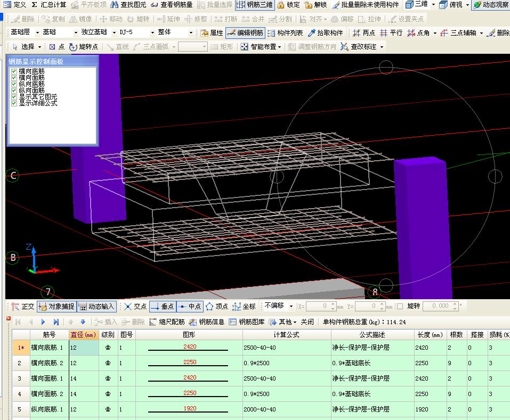Toggle 动态输入 dynamic input
510x420 pixels.
(x=96, y=306)
